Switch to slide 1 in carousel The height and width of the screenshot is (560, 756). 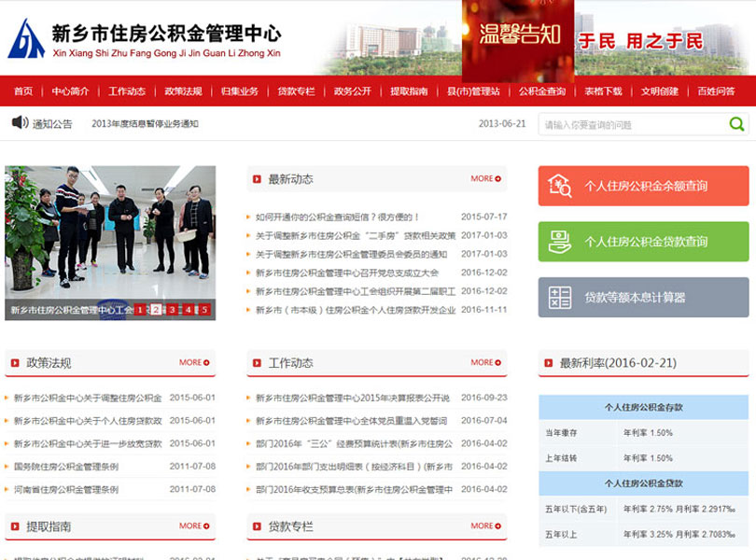tap(139, 310)
